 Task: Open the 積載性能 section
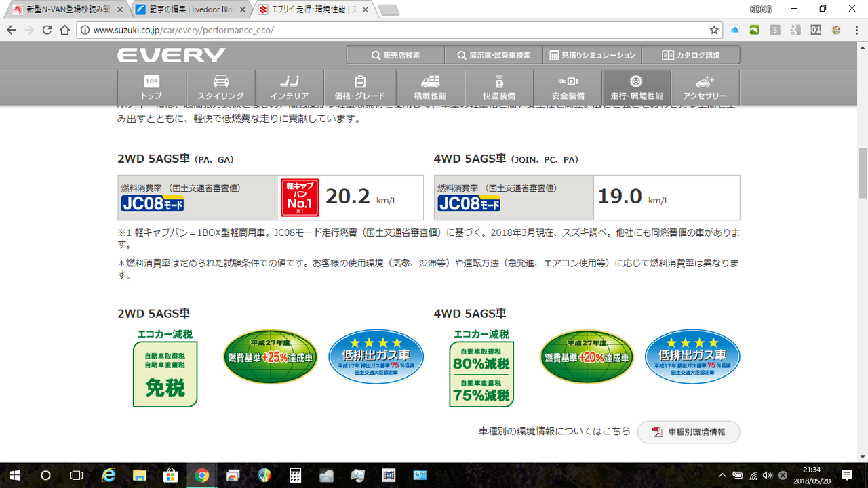[x=430, y=88]
